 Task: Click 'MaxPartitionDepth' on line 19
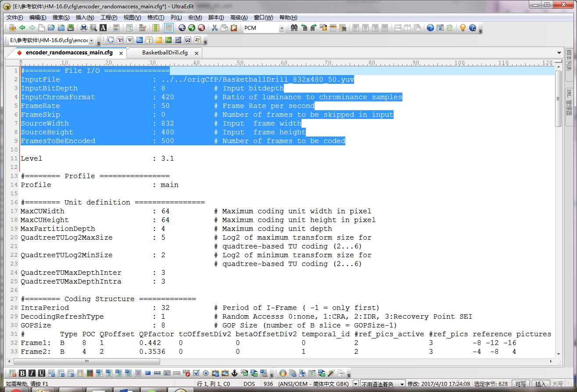[58, 229]
